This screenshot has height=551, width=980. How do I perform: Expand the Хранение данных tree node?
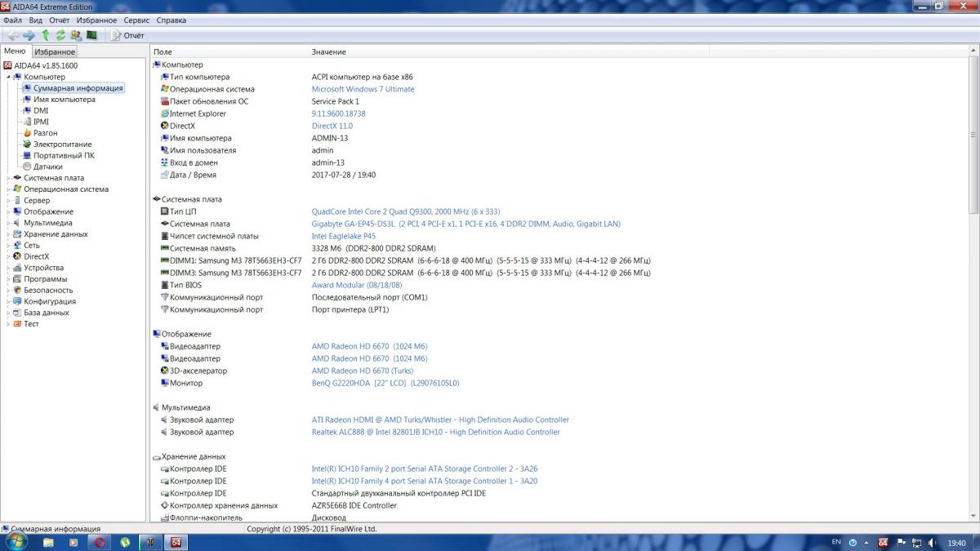pos(8,234)
